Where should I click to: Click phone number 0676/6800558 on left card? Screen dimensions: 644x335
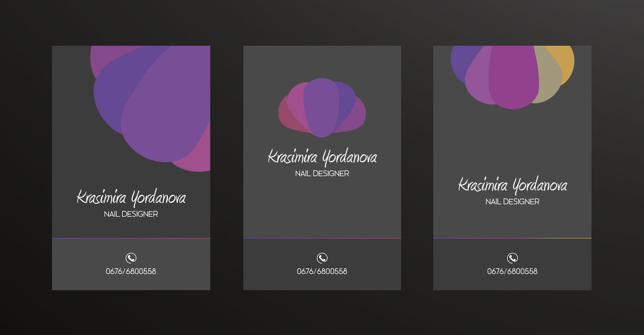(131, 272)
